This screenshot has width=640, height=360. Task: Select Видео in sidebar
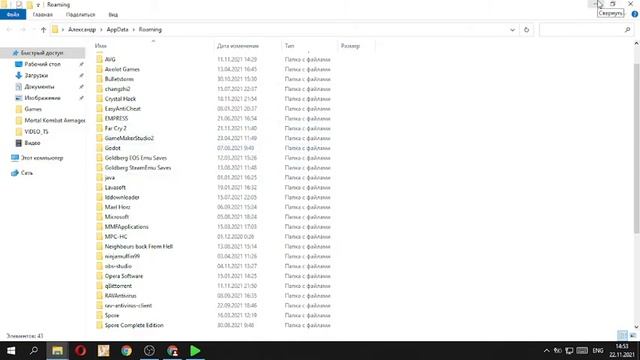[32, 143]
